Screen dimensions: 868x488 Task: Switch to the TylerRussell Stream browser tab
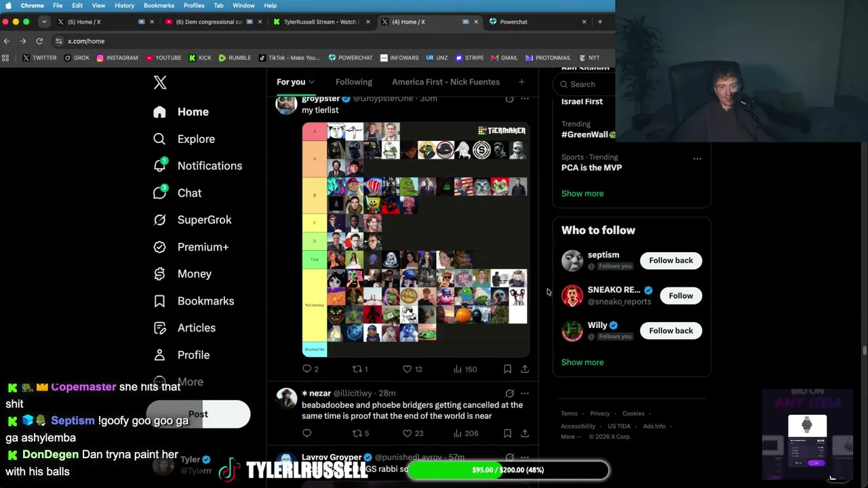point(320,22)
